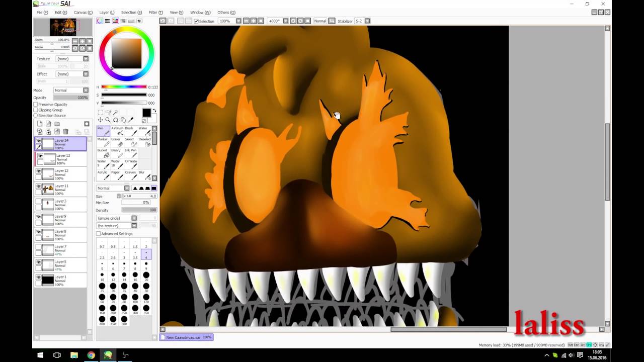644x362 pixels.
Task: Pick the zoom magnifier tool
Action: pyautogui.click(x=108, y=120)
